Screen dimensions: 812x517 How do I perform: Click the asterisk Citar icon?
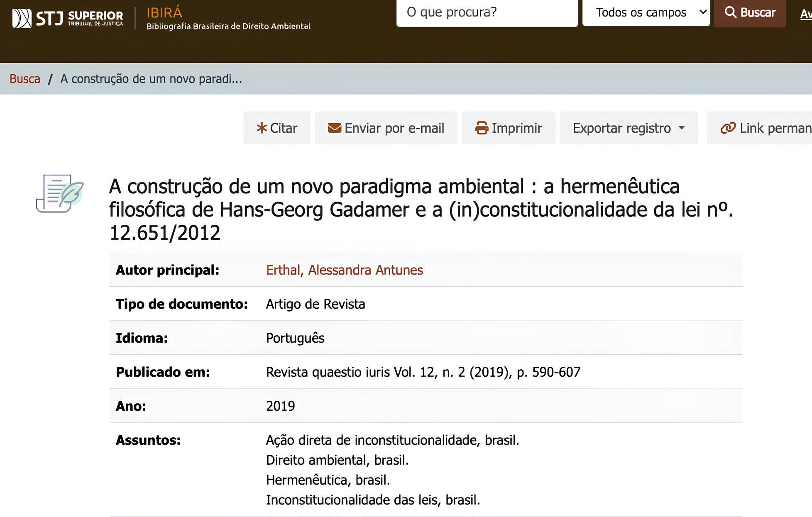click(x=262, y=128)
